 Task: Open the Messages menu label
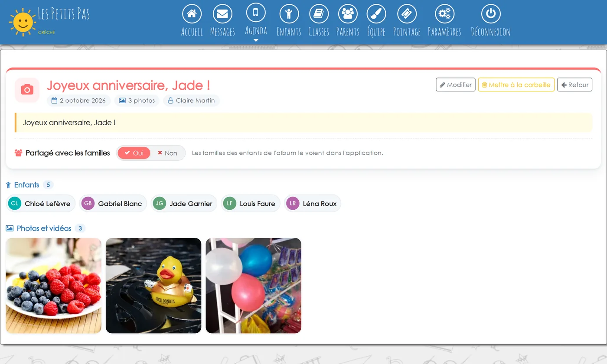pyautogui.click(x=222, y=32)
